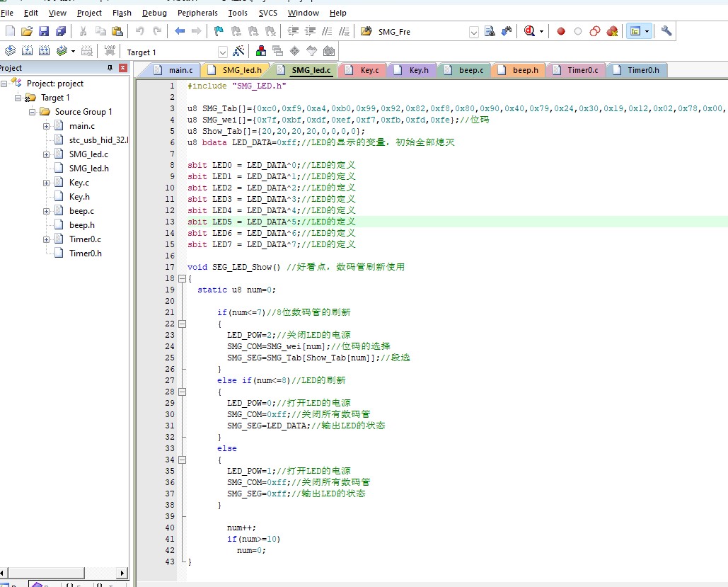Open Target Options magic wand icon
Viewport: 728px width, 587px height.
point(238,51)
